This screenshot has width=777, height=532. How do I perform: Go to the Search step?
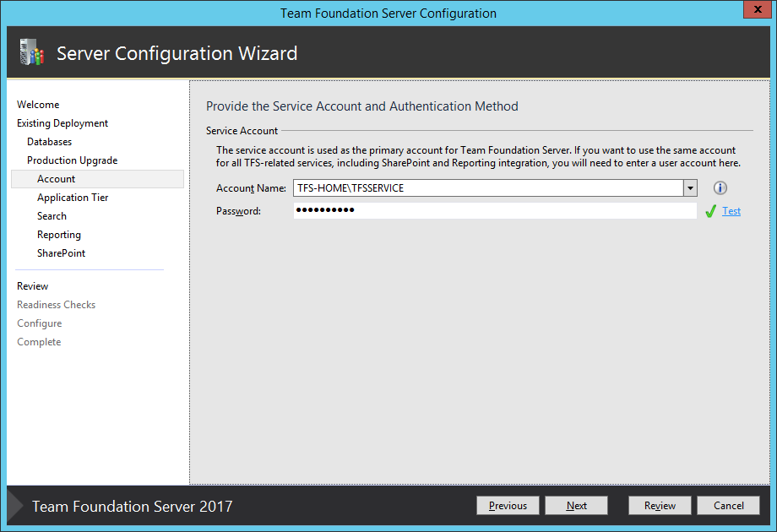click(52, 216)
